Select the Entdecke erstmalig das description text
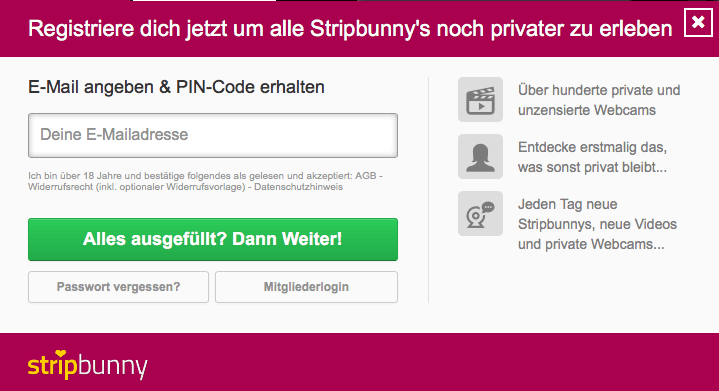The width and height of the screenshot is (719, 391). click(x=592, y=157)
